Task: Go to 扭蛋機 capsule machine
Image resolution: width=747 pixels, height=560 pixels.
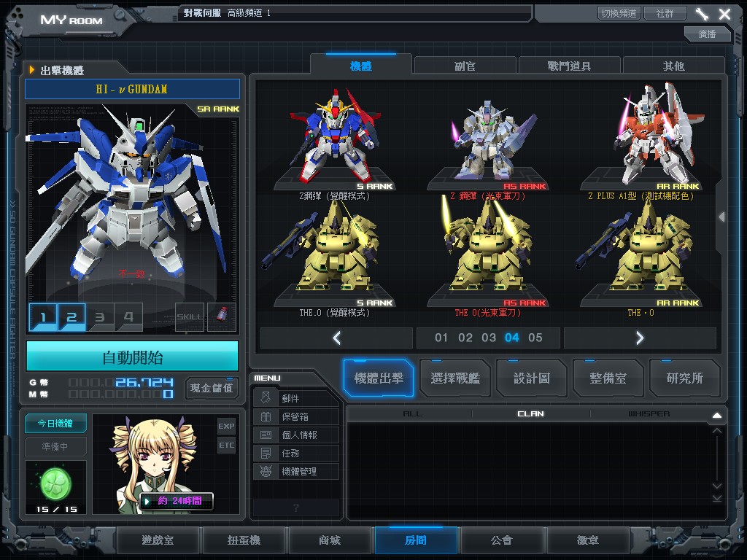Action: pyautogui.click(x=244, y=540)
